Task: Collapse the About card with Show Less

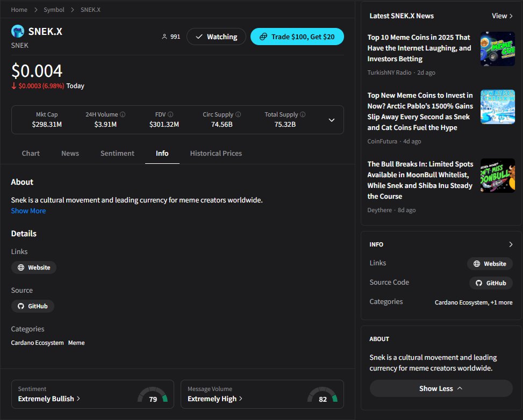Action: pos(441,388)
